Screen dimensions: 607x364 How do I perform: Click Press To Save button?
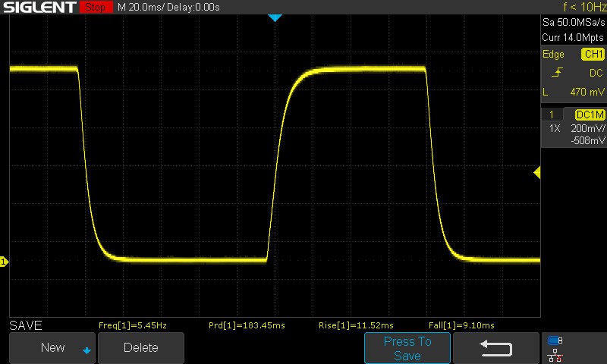coord(407,348)
